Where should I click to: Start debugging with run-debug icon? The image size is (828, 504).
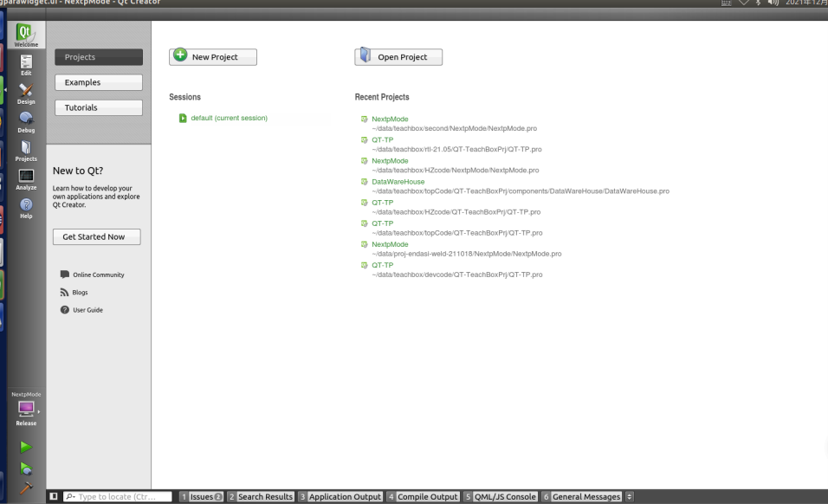(x=26, y=468)
